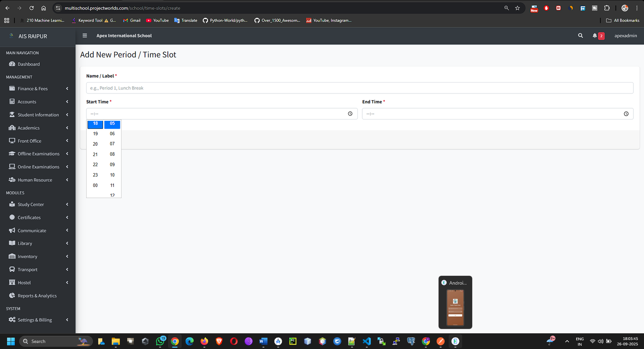
Task: Open Chrome extensions puzzle icon
Action: coord(607,8)
